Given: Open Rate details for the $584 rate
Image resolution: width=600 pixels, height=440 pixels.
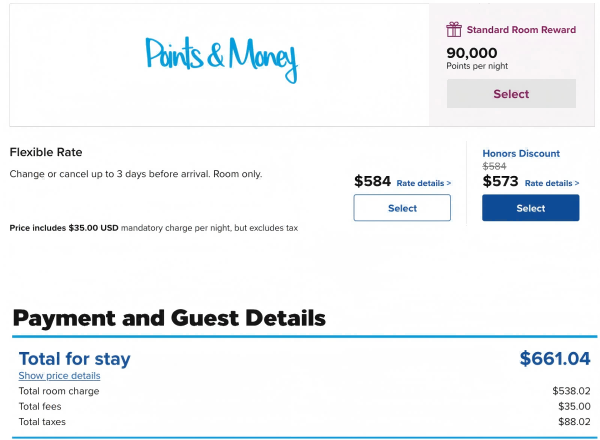Looking at the screenshot, I should point(424,183).
